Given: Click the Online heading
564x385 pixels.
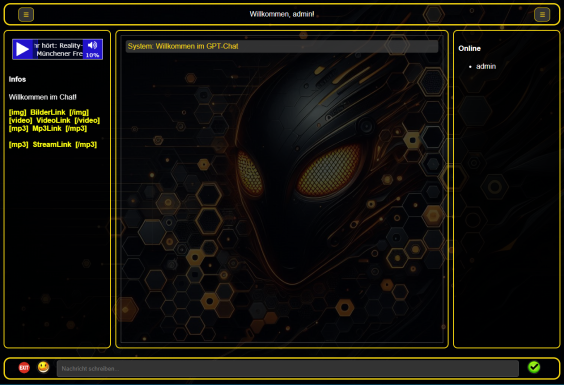Looking at the screenshot, I should (469, 49).
